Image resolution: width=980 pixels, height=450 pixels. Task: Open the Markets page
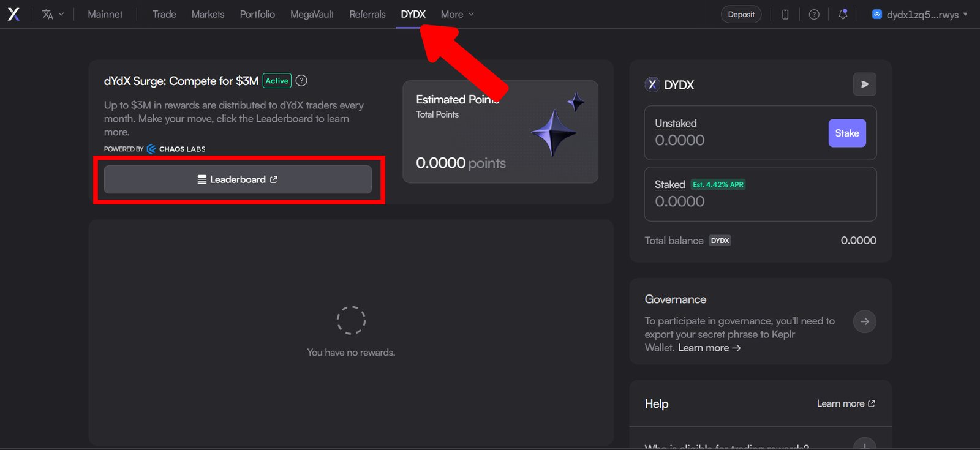[208, 14]
